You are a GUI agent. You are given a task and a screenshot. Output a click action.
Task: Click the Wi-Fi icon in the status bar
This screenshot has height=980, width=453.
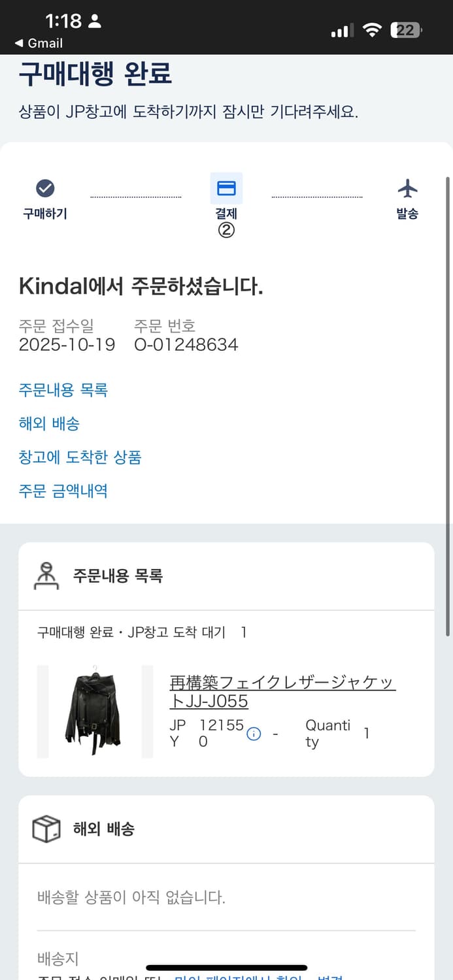374,29
